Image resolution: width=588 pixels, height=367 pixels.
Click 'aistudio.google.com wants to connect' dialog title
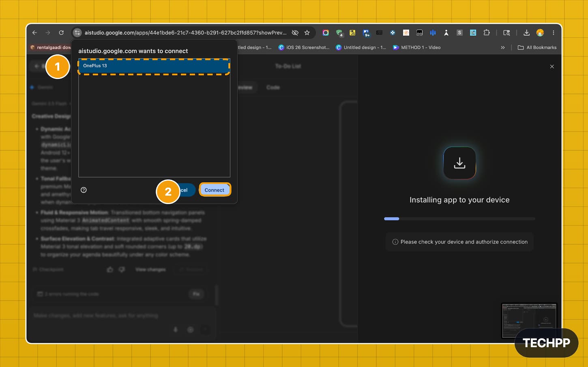[x=133, y=51]
